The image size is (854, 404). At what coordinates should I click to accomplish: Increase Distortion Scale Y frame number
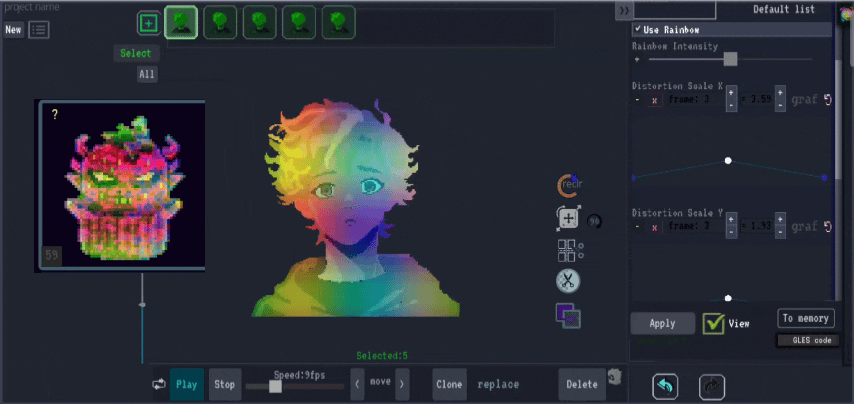731,218
